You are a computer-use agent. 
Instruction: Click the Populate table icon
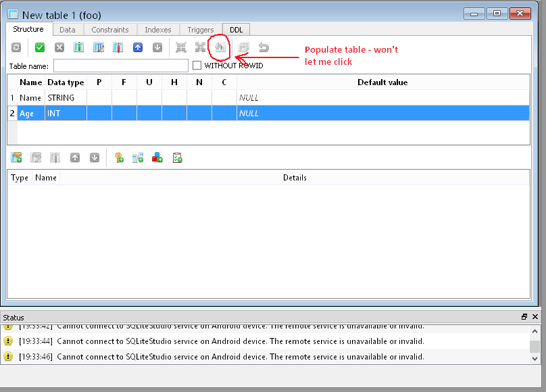pyautogui.click(x=220, y=47)
